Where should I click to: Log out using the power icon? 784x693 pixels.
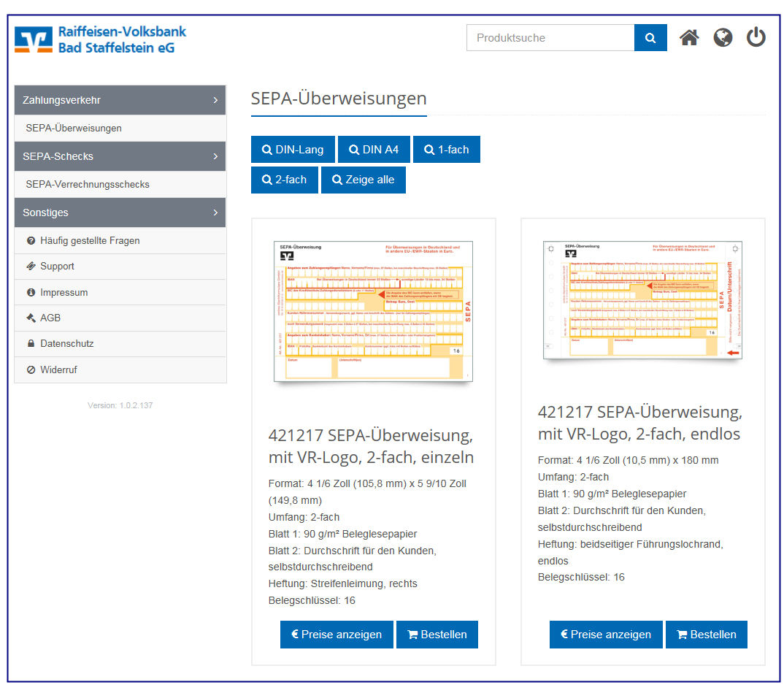pos(756,37)
